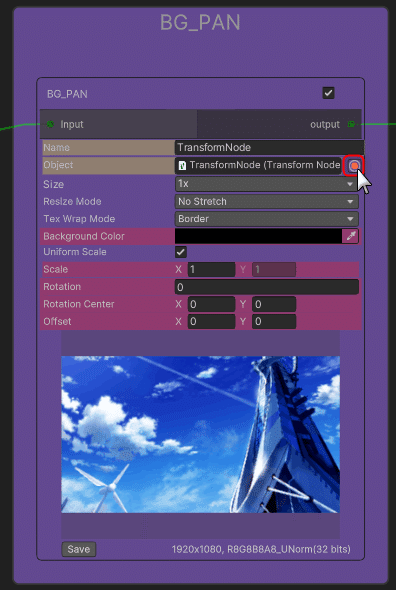This screenshot has height=590, width=396.
Task: Edit the Rotation value field
Action: point(267,287)
